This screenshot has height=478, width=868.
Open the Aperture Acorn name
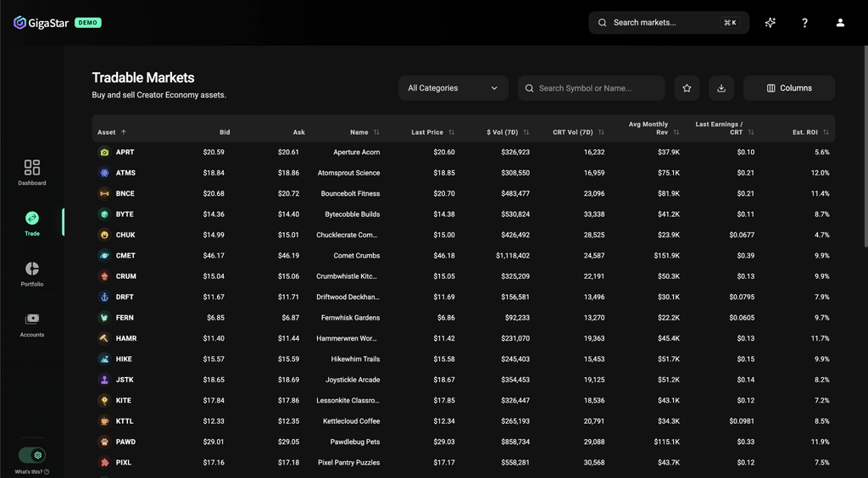click(x=357, y=153)
